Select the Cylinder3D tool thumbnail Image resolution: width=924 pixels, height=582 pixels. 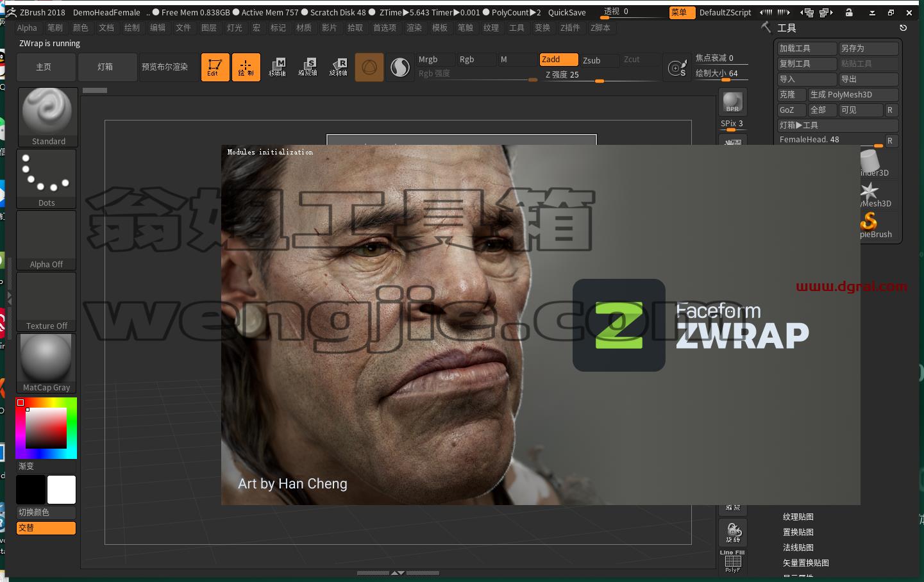tap(871, 163)
